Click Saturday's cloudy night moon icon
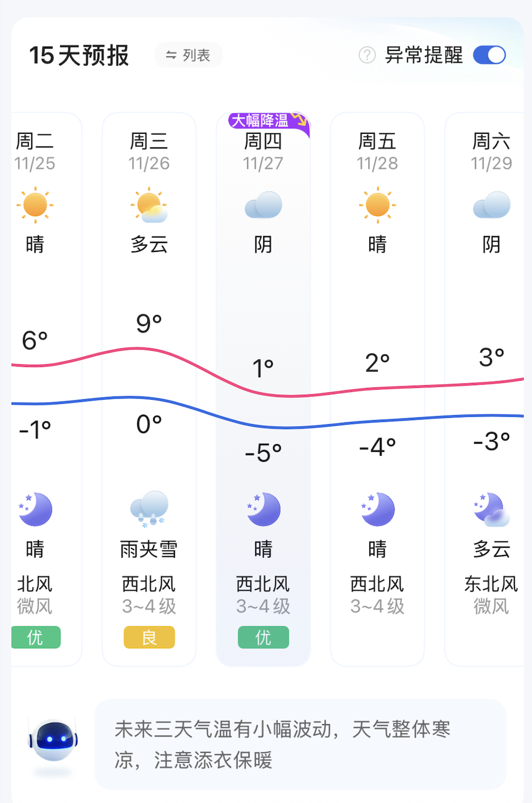 coord(491,509)
